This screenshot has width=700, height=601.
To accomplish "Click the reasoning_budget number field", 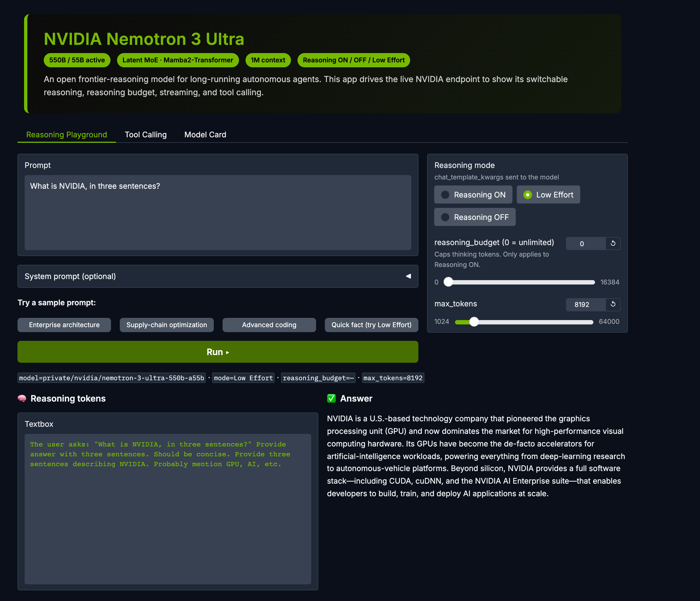I will click(x=585, y=243).
